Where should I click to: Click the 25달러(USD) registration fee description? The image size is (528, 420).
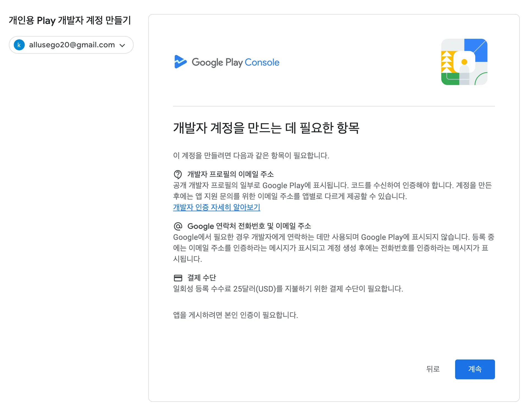tap(288, 289)
